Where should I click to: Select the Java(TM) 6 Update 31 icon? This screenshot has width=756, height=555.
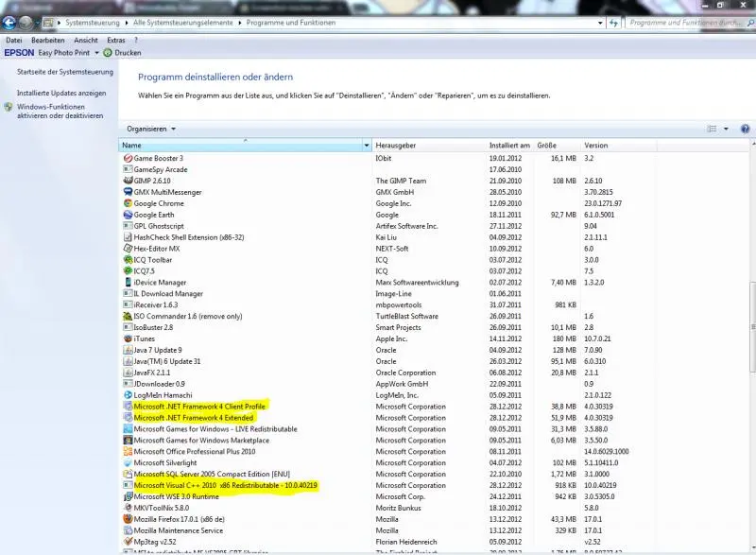click(128, 361)
